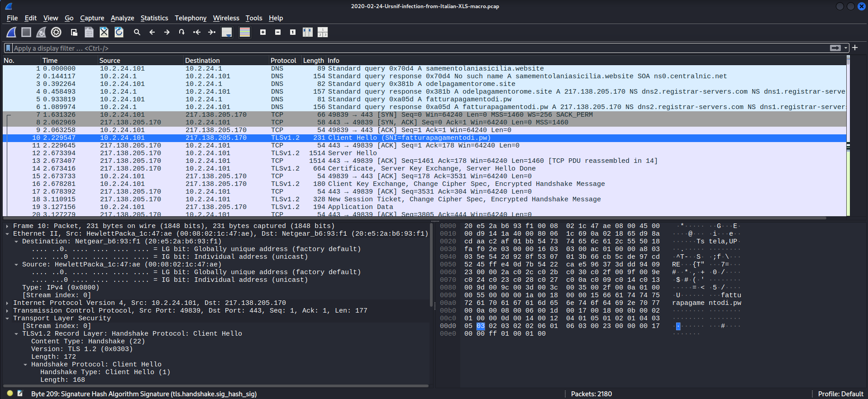This screenshot has height=399, width=868.
Task: Select packet 12 TLSv1.2 Server Hello row
Action: [x=424, y=153]
